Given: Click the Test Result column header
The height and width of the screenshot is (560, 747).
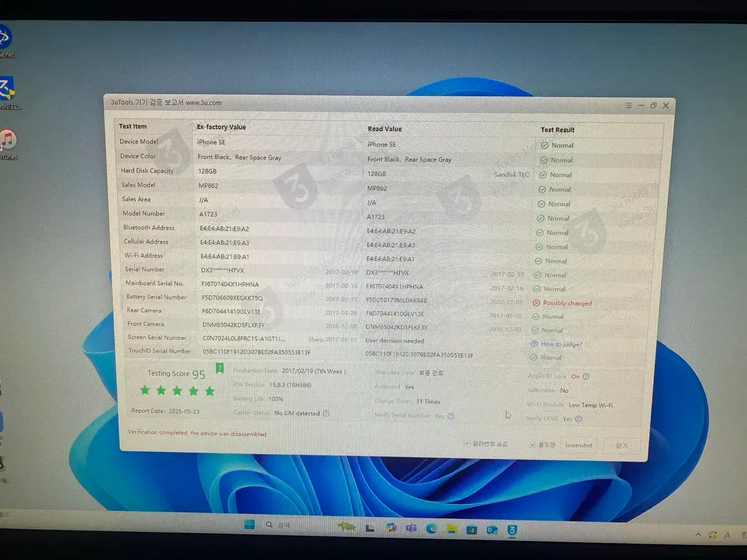Looking at the screenshot, I should tap(557, 130).
